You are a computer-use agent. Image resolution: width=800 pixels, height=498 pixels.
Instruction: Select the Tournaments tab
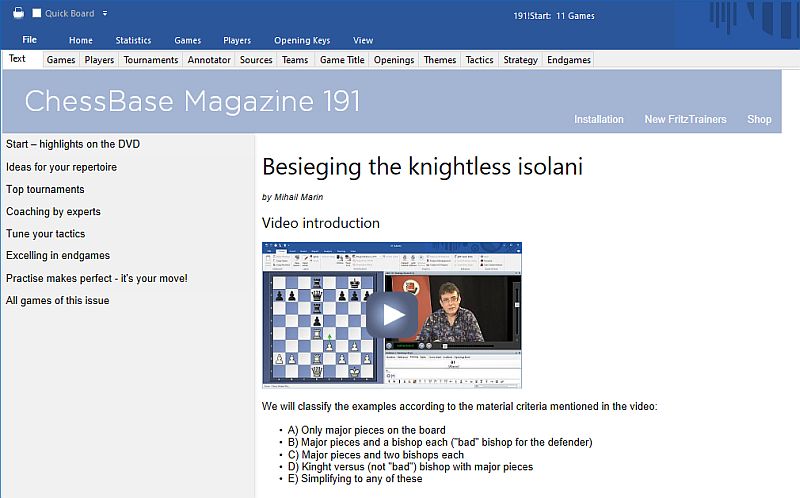tap(151, 60)
